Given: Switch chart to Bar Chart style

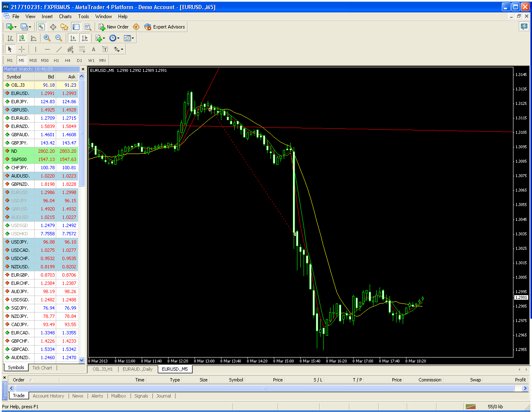Looking at the screenshot, I should [x=10, y=38].
